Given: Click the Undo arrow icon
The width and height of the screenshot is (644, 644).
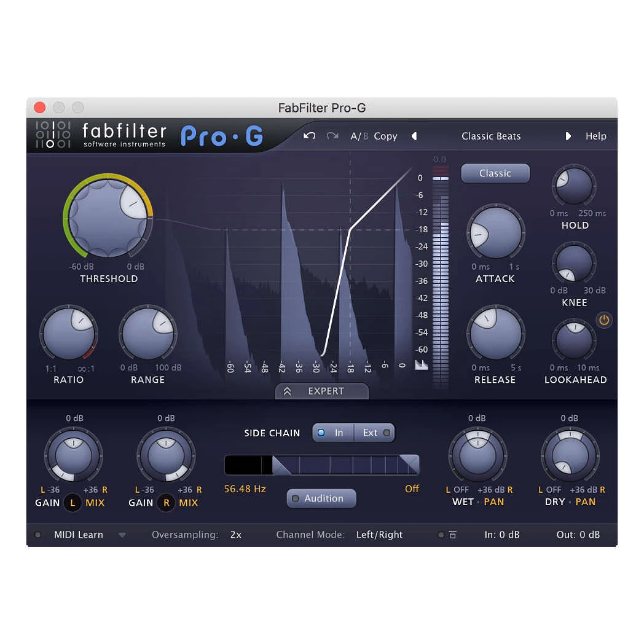Looking at the screenshot, I should tap(309, 136).
